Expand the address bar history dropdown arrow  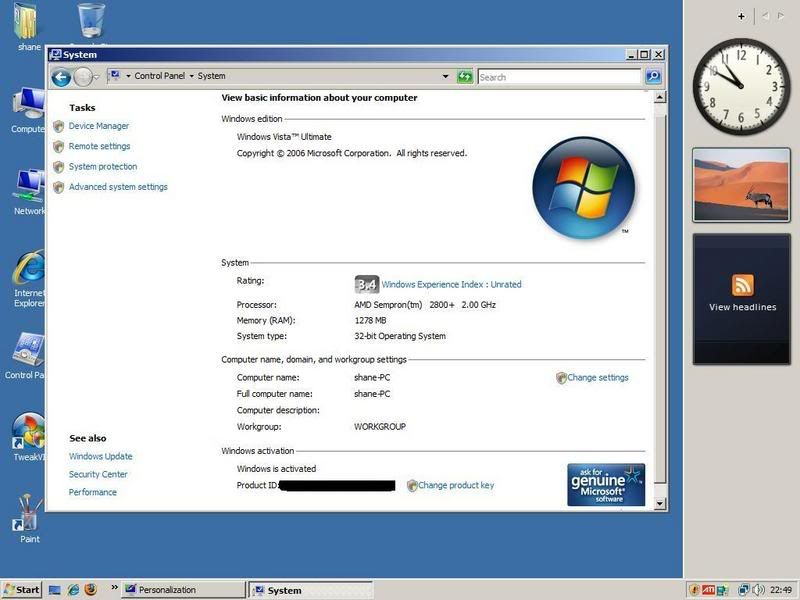tap(446, 76)
